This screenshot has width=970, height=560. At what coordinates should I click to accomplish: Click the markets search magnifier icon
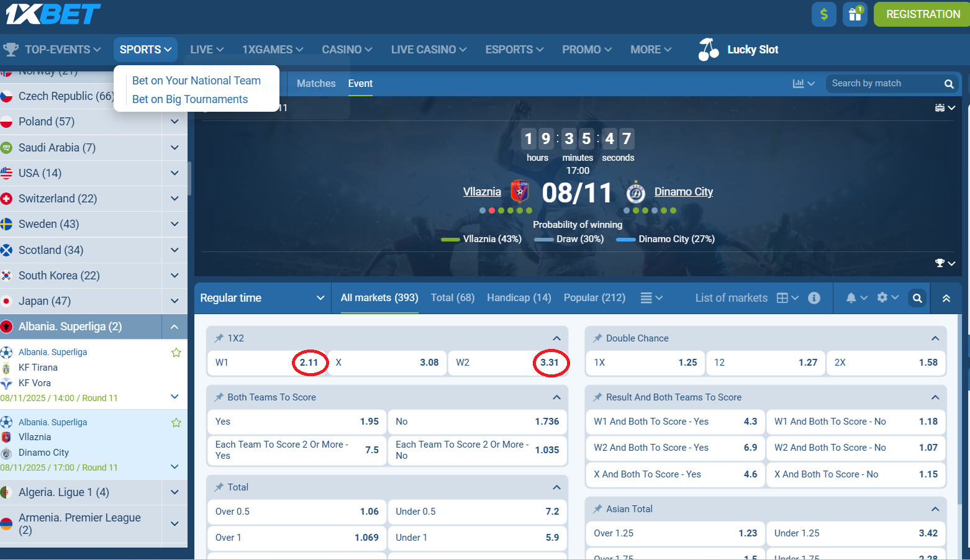917,298
